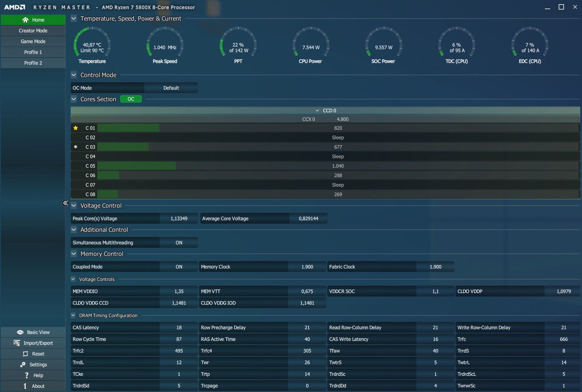Viewport: 582px width, 392px height.
Task: Click the OC Mode Default value field
Action: 171,88
